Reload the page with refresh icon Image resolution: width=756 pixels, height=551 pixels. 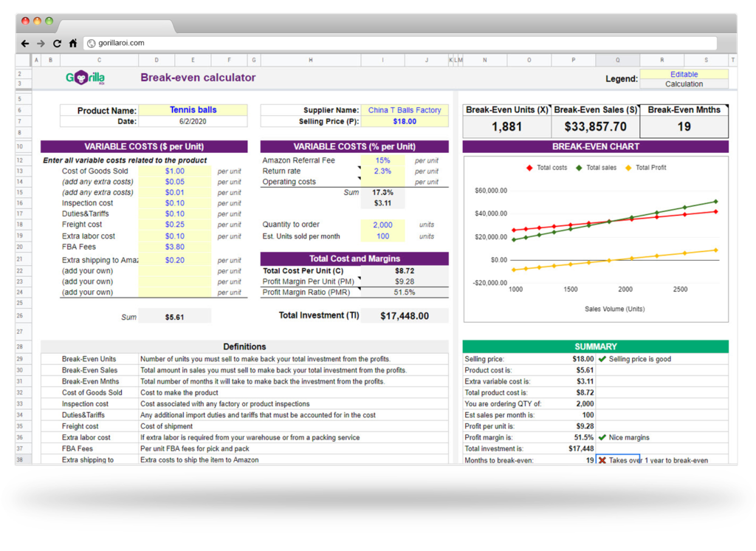coord(57,44)
